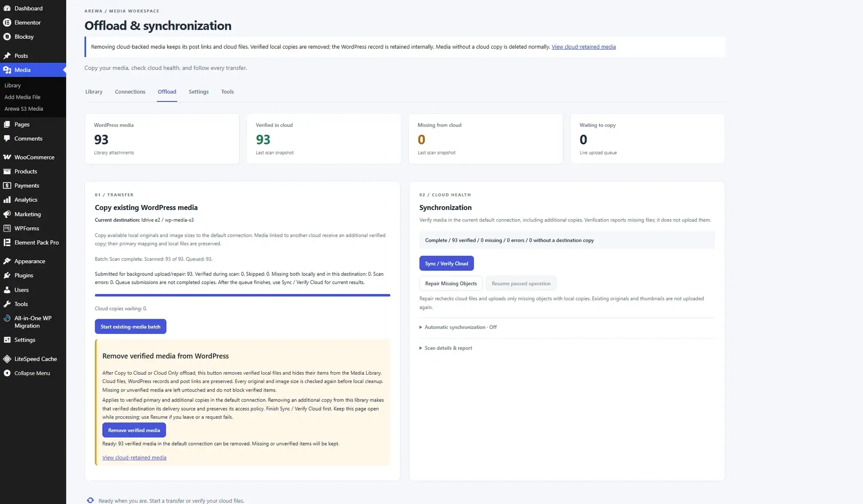Click the LiteSpeed Cache diamond icon
The height and width of the screenshot is (504, 863).
(7, 359)
